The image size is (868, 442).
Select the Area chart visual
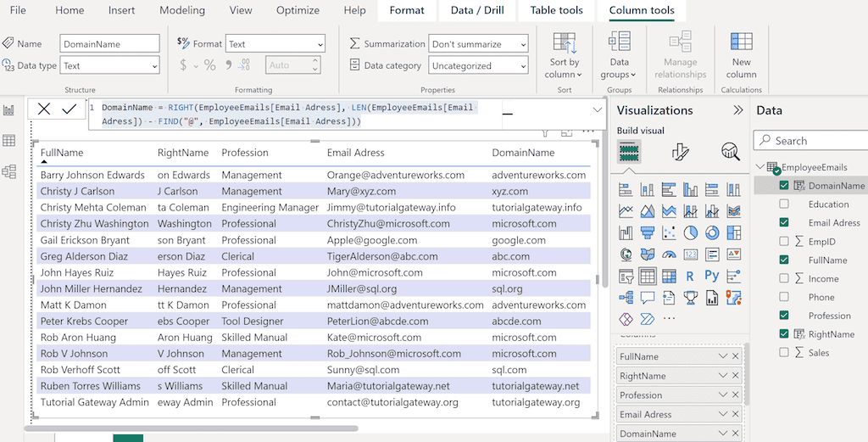(x=647, y=211)
